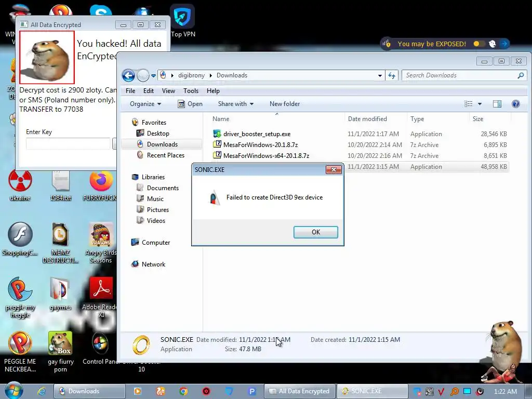This screenshot has width=532, height=399.
Task: Open the MEMZ DESTRUCTI... desktop icon
Action: (60, 243)
